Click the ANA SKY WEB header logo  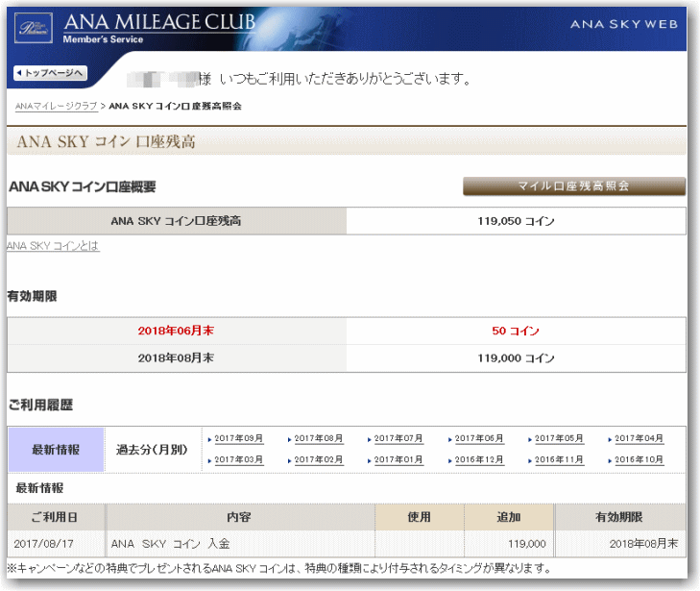point(624,24)
